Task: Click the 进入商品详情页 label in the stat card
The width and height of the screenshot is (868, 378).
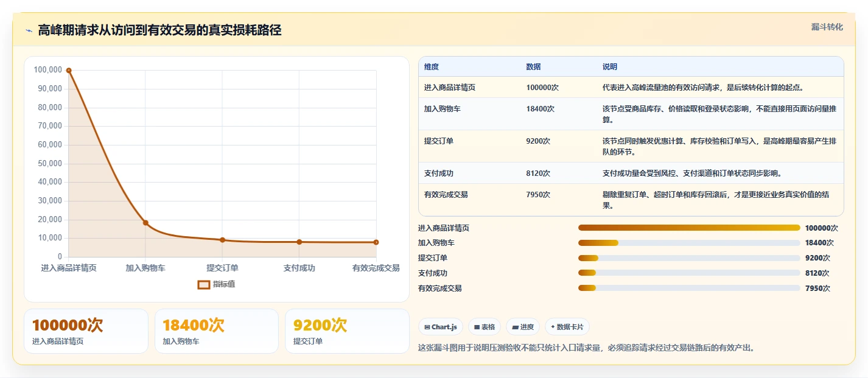Action: coord(58,341)
